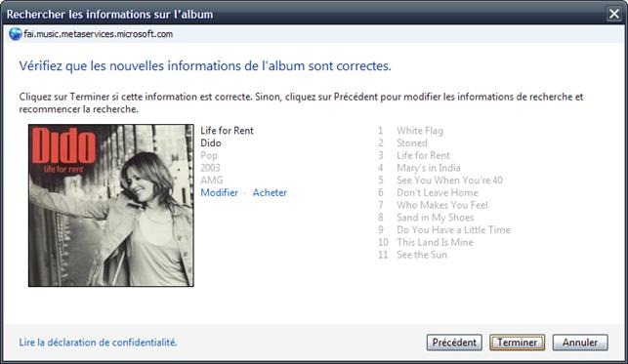Click See You When You're 40
This screenshot has width=628, height=364.
point(449,181)
